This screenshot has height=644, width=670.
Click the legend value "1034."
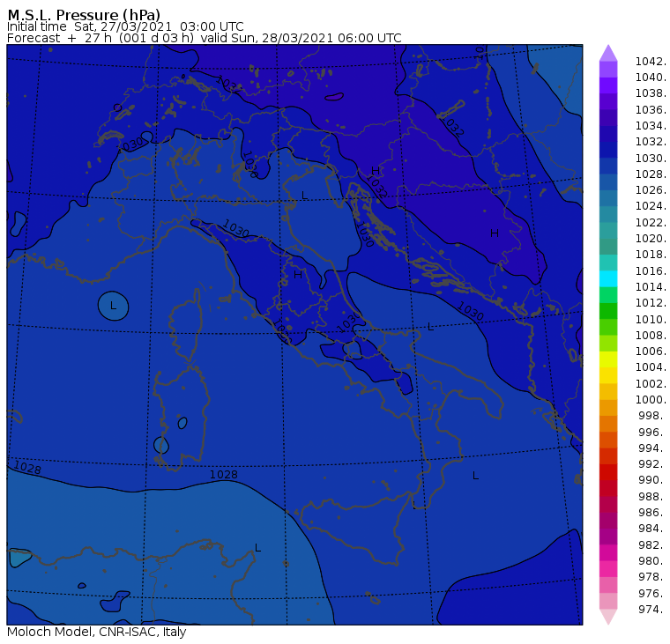(x=651, y=126)
